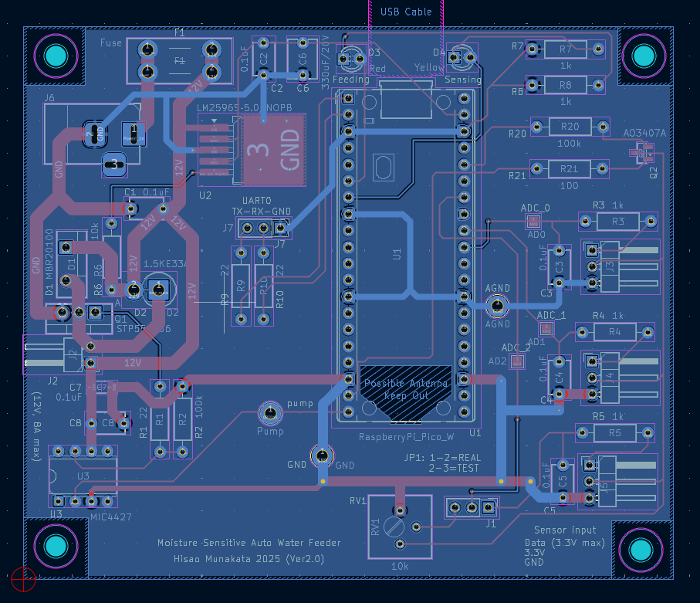Select the MIC4427 driver chip U3
The image size is (700, 603).
point(81,475)
